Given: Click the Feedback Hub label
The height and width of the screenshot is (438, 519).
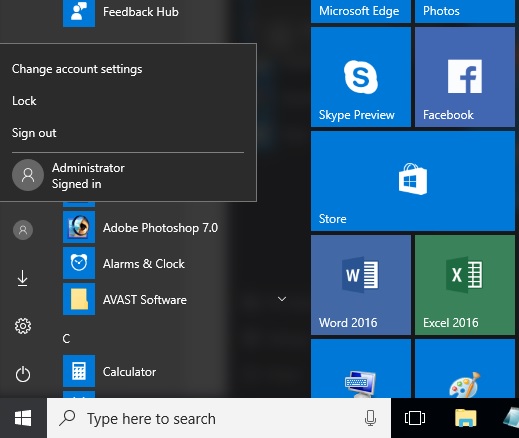Looking at the screenshot, I should tap(141, 12).
